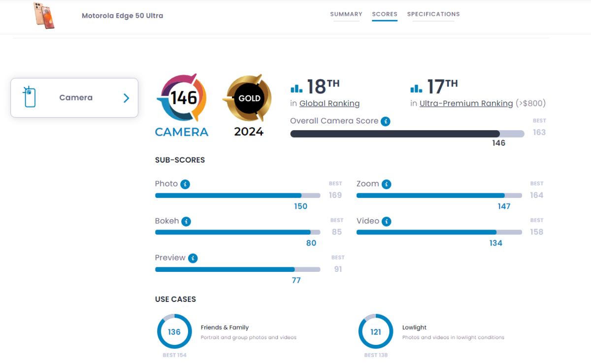Select the Lowlight use case title
This screenshot has height=364, width=591.
(414, 328)
